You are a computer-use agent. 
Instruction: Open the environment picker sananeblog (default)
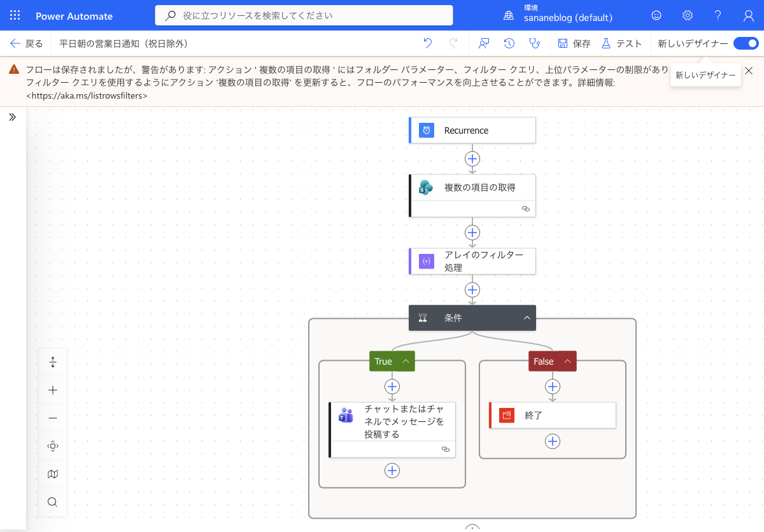point(558,15)
